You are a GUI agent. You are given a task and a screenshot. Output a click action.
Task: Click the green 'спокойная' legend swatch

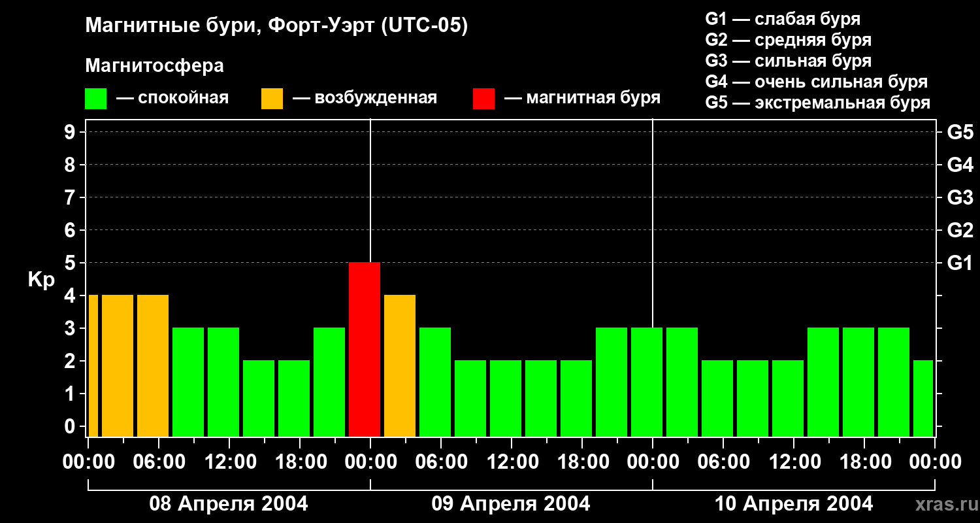(95, 99)
